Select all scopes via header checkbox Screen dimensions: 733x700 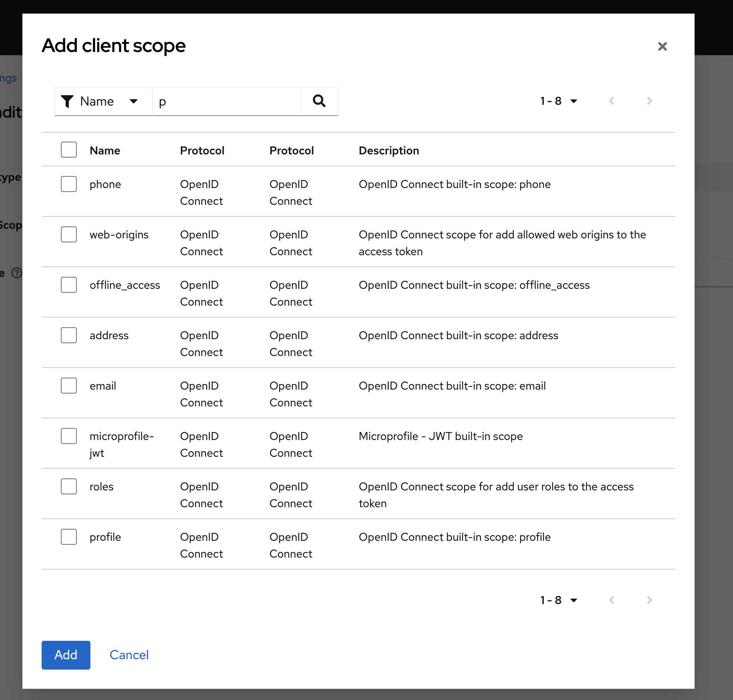(68, 149)
